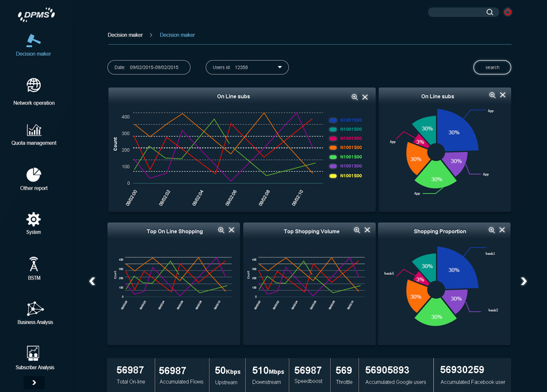This screenshot has height=392, width=547.
Task: Click the bank2 label in Shopping Proportion
Action: coord(493,310)
